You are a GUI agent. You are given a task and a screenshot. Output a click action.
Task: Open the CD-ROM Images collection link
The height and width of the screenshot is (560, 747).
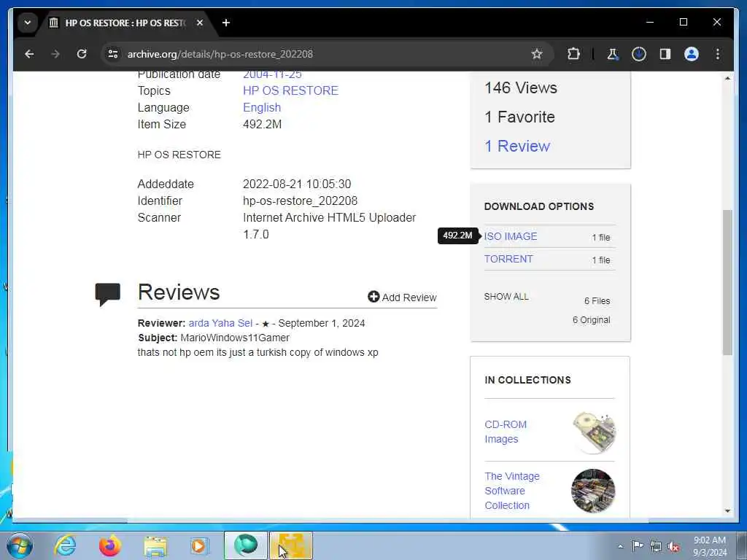point(506,432)
